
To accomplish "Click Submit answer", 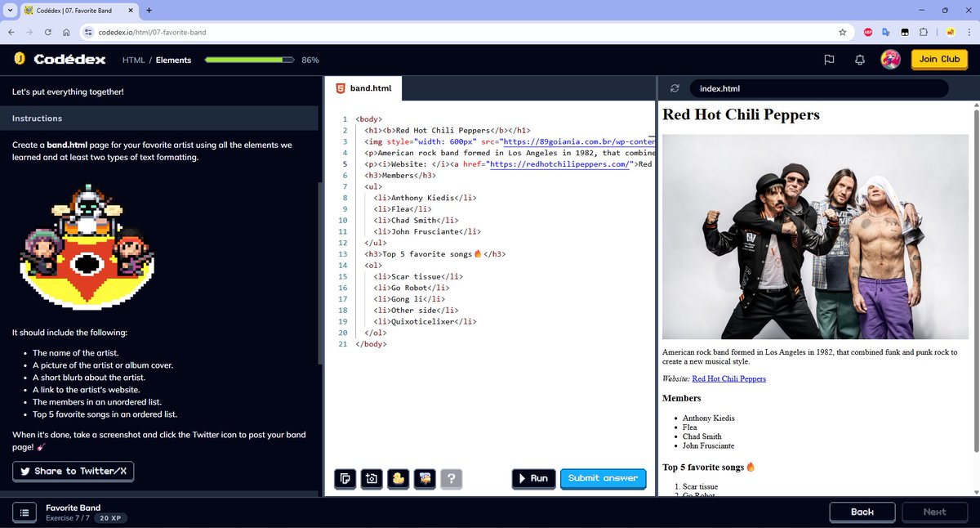I will [603, 478].
